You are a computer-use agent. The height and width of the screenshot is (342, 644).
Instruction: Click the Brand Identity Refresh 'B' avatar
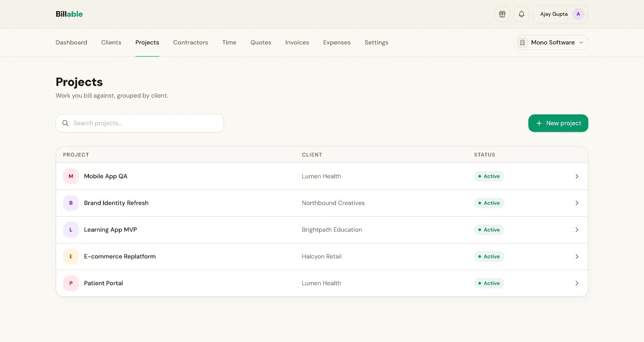[x=71, y=203]
